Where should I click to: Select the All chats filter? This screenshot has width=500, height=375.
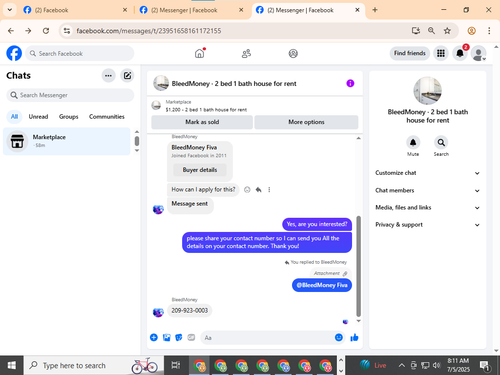pos(14,117)
